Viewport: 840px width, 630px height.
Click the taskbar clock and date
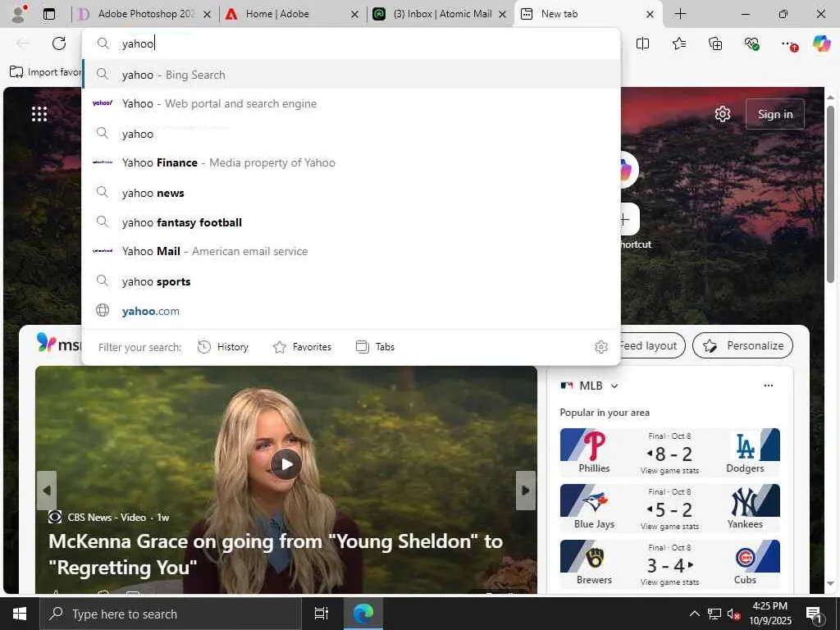[x=769, y=614]
